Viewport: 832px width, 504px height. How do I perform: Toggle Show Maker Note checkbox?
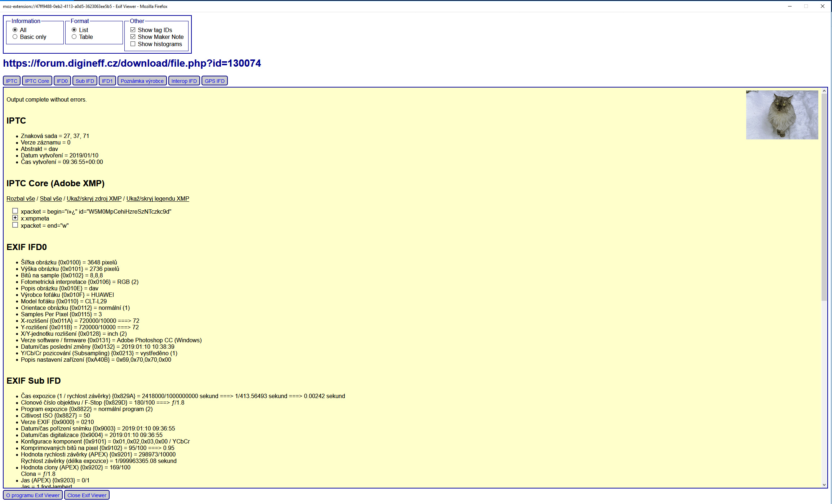point(133,37)
